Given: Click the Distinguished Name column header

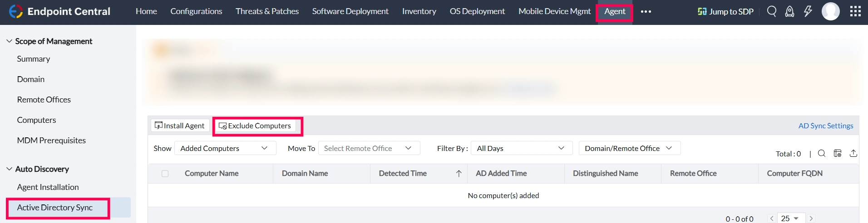Looking at the screenshot, I should coord(605,174).
